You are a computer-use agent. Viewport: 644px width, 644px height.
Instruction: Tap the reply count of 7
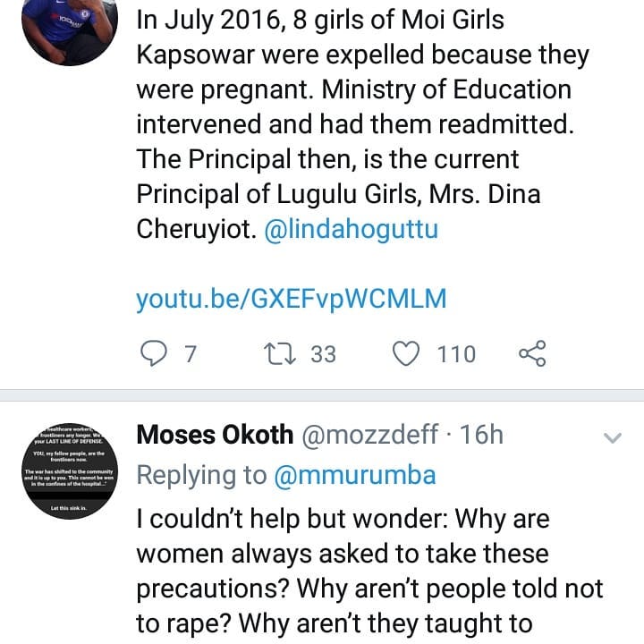pyautogui.click(x=189, y=355)
